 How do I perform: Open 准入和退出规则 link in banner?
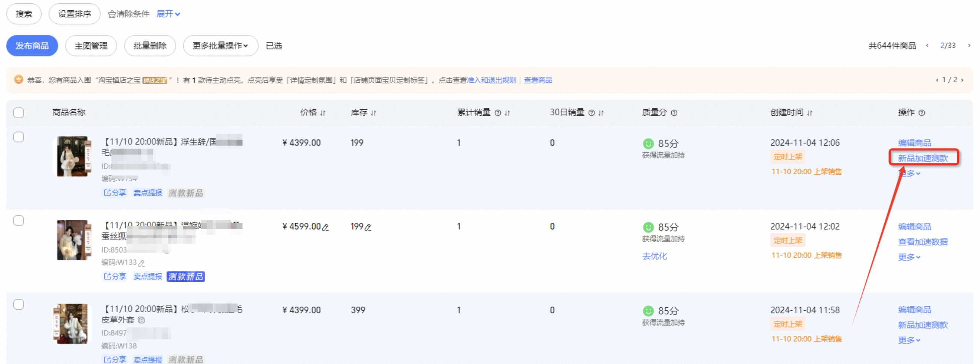(x=491, y=80)
